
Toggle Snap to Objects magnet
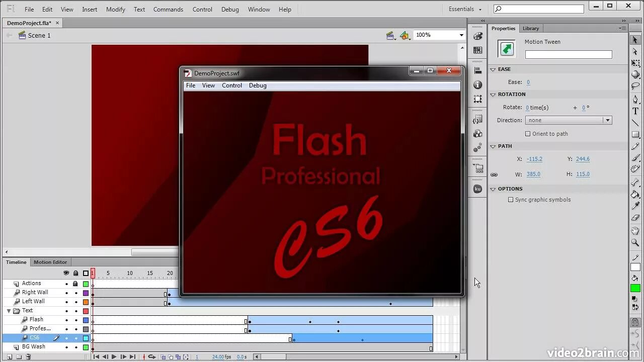coord(635,322)
